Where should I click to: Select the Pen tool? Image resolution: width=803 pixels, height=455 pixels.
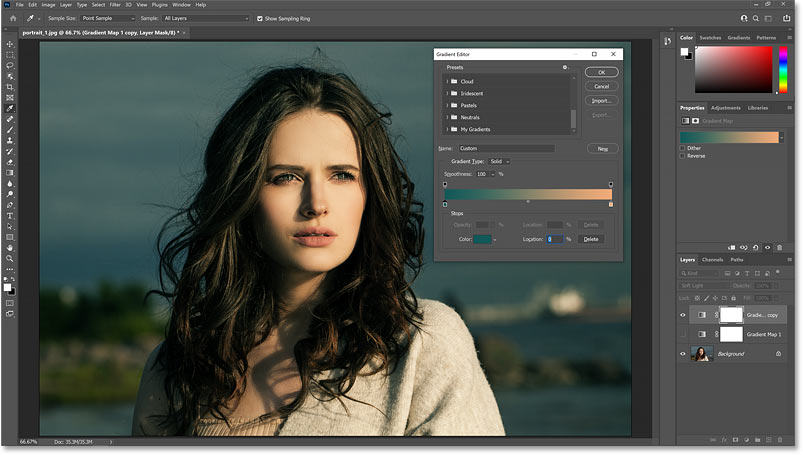click(x=10, y=205)
